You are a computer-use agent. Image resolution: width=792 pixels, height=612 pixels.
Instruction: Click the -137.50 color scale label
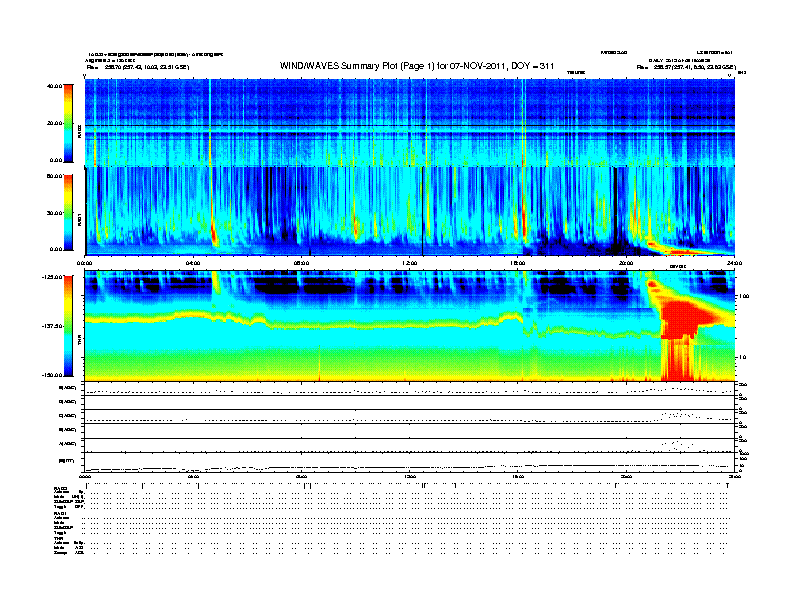[52, 326]
